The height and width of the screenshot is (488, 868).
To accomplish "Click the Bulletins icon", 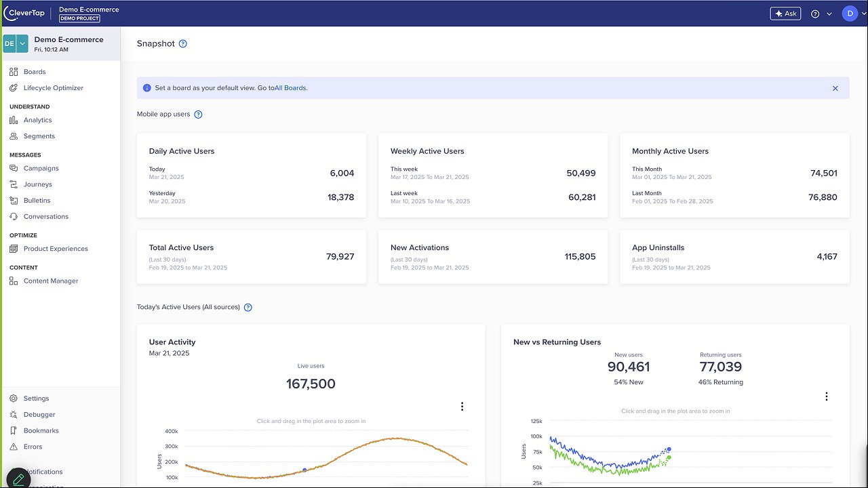I will [14, 201].
